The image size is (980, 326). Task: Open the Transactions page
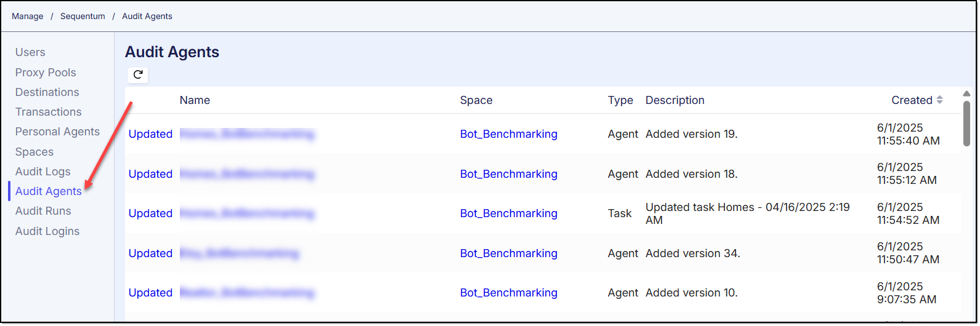[48, 112]
